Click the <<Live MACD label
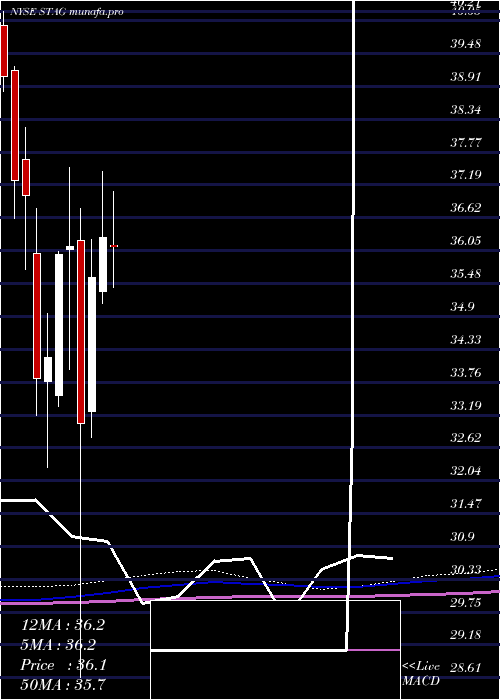 pos(421,674)
